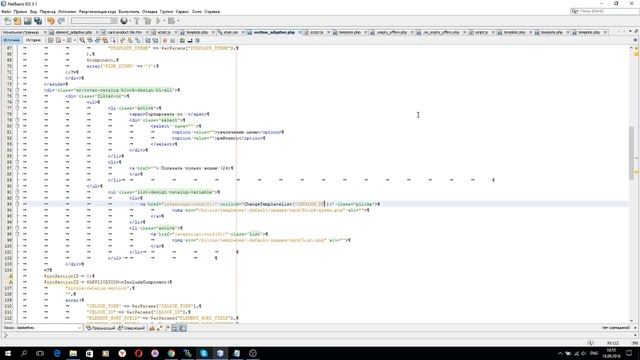The image size is (640, 360).
Task: Open the Реорганизация кода menu
Action: pyautogui.click(x=97, y=12)
